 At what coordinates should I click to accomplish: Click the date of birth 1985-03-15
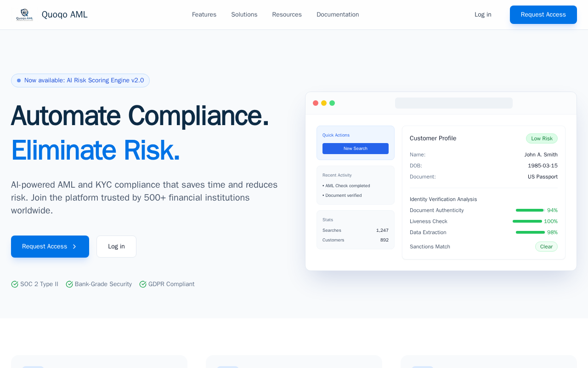pyautogui.click(x=543, y=166)
